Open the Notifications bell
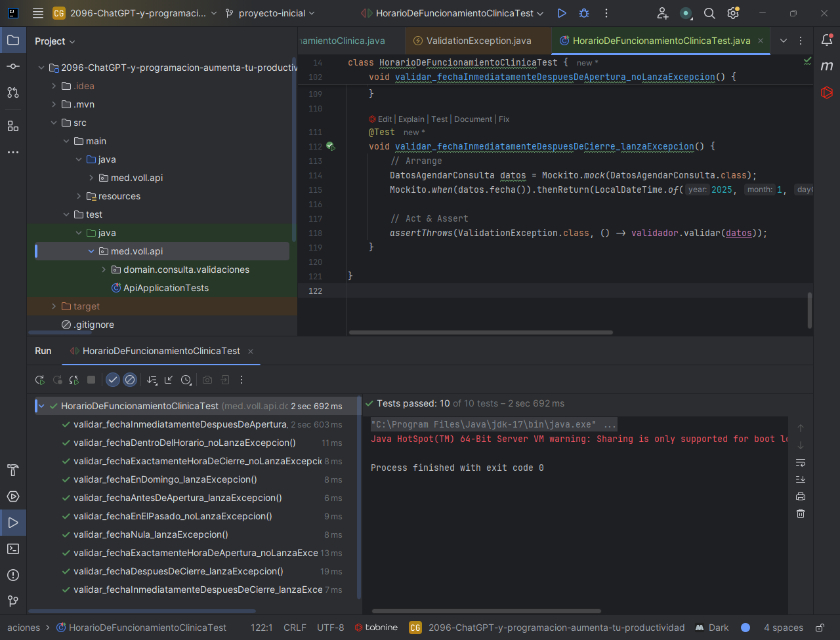This screenshot has height=640, width=840. click(827, 40)
